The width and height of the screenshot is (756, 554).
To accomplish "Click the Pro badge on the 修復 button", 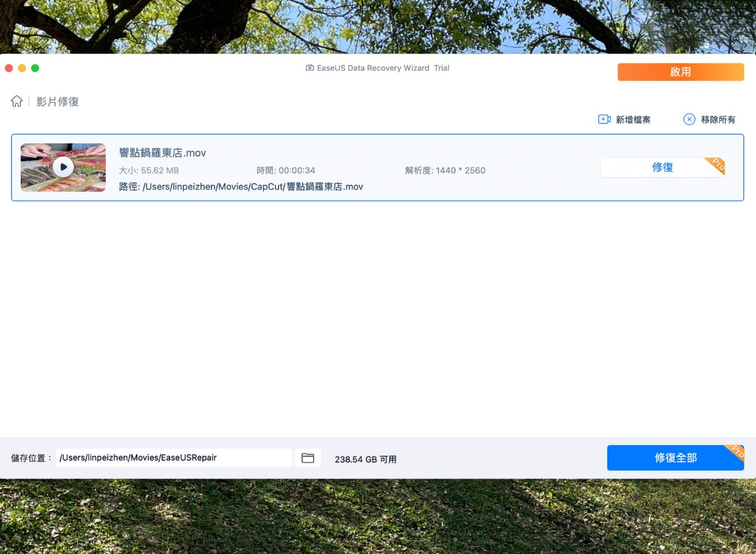I will 717,165.
